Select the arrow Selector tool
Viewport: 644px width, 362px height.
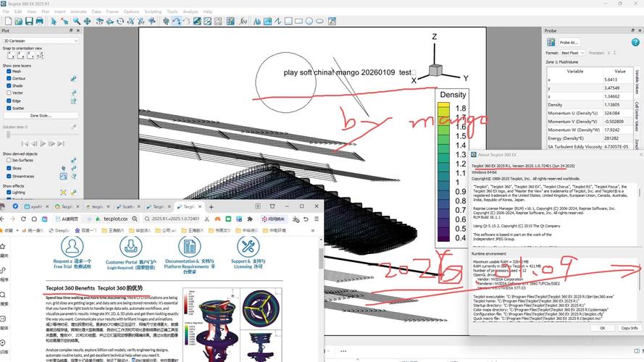click(x=54, y=21)
